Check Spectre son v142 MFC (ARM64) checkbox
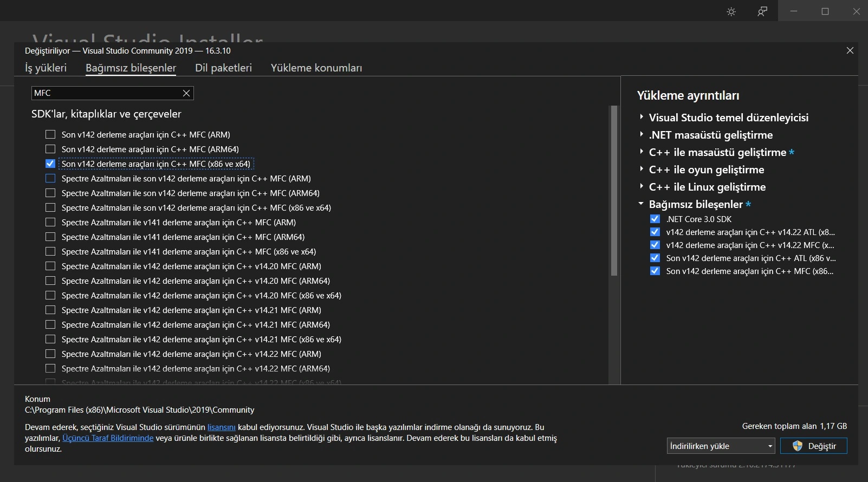The height and width of the screenshot is (482, 868). click(x=50, y=193)
